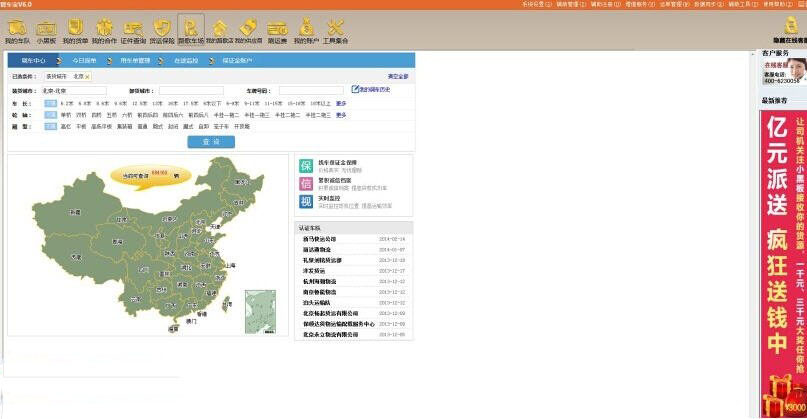Select 半挂二拖三 axle option
807x419 pixels.
318,115
